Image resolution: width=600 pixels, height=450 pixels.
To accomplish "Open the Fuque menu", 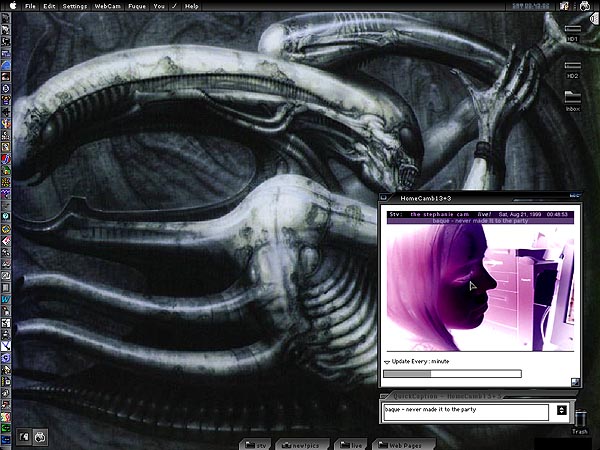I will pos(137,6).
